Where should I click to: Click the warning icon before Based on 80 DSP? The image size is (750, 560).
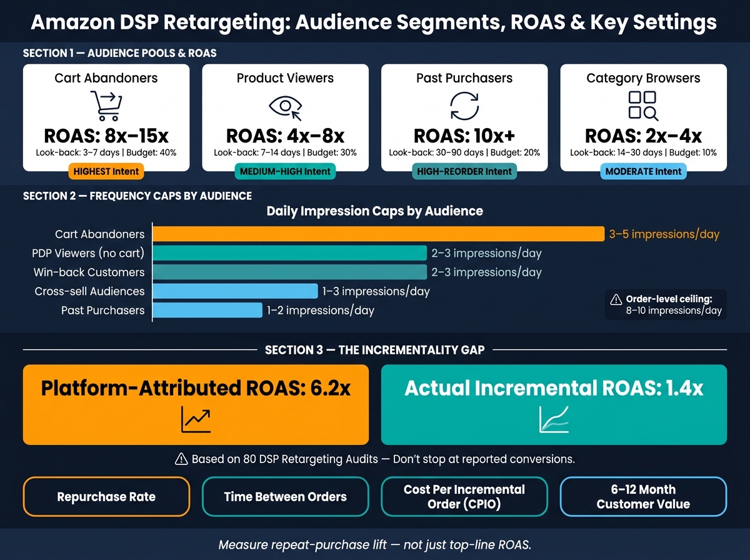click(x=181, y=459)
